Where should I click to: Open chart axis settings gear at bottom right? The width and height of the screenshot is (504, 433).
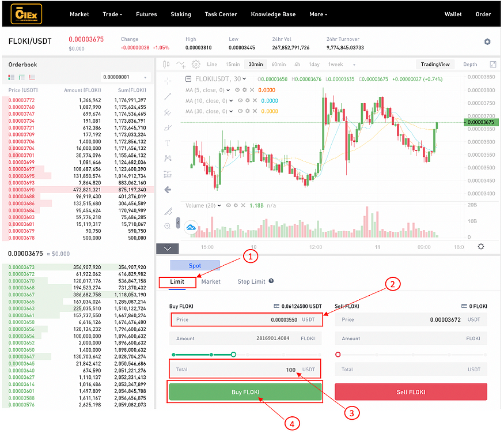480,247
